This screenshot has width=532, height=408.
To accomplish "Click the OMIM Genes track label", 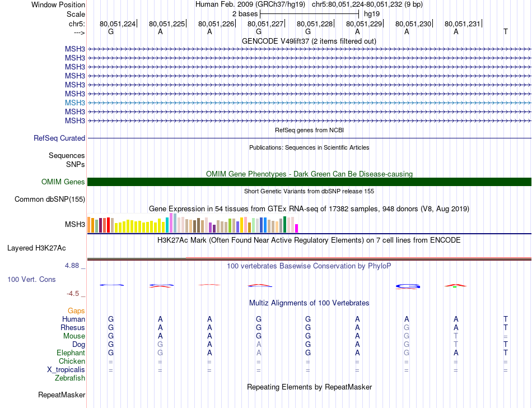I will pos(63,182).
